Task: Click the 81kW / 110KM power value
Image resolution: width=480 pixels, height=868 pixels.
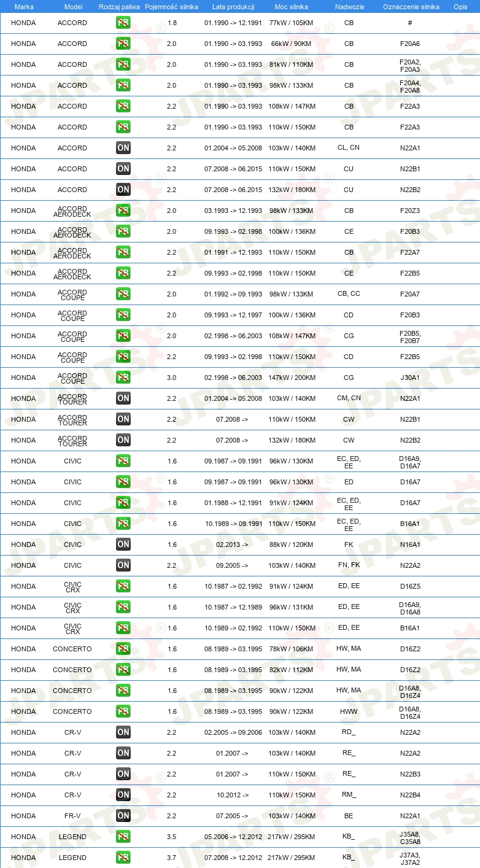Action: [292, 64]
